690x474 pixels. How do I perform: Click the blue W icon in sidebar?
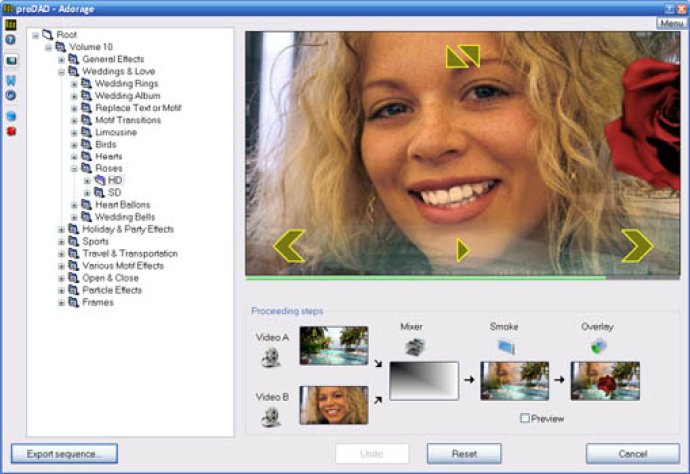[x=11, y=80]
